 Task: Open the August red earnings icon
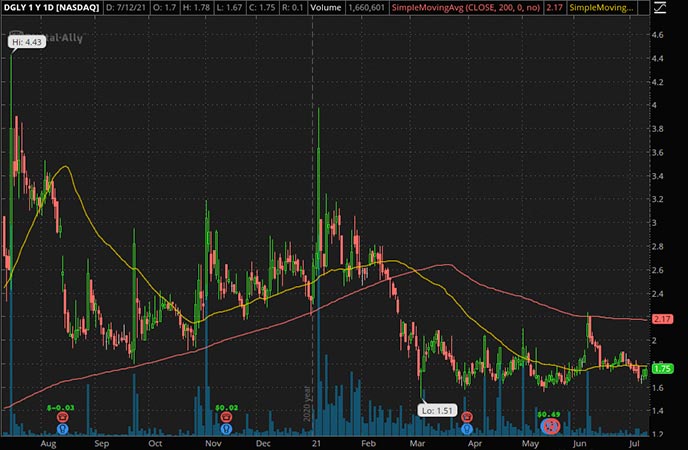coord(62,418)
